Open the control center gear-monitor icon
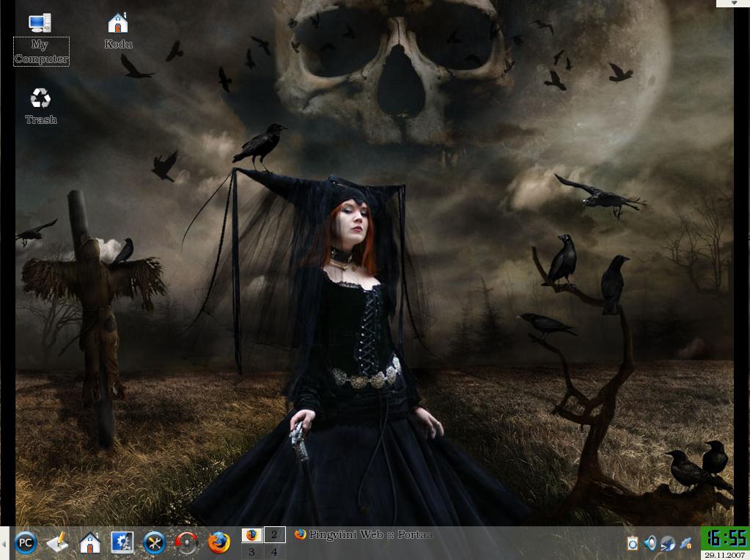The image size is (750, 560). point(122,543)
